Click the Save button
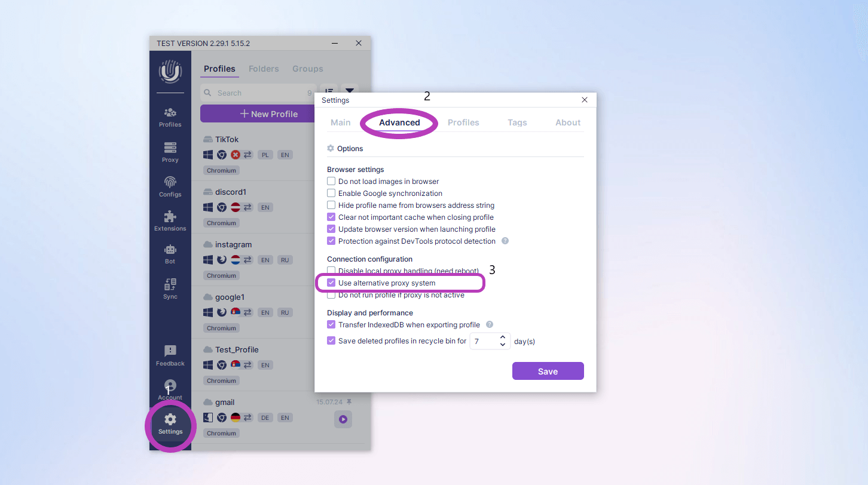 click(548, 371)
